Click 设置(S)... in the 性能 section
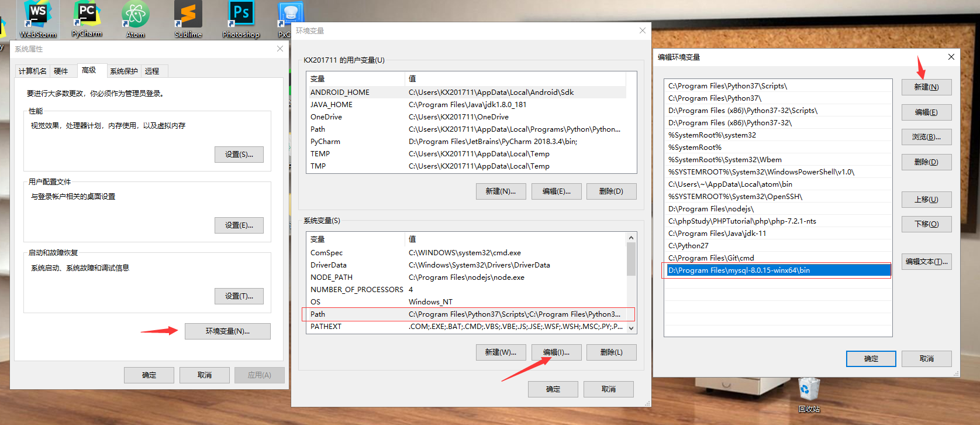Image resolution: width=980 pixels, height=425 pixels. coord(239,155)
